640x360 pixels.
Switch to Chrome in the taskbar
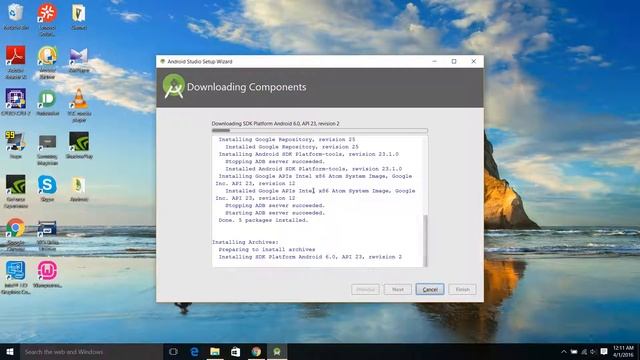(x=256, y=351)
